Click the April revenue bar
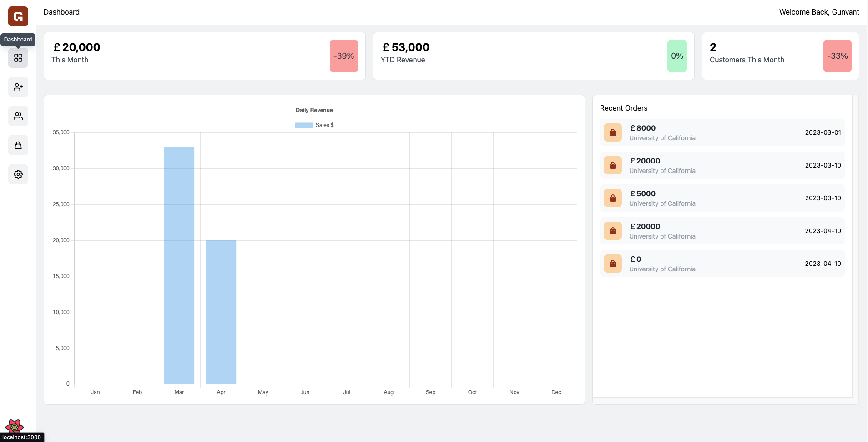The width and height of the screenshot is (868, 442). coord(221,312)
